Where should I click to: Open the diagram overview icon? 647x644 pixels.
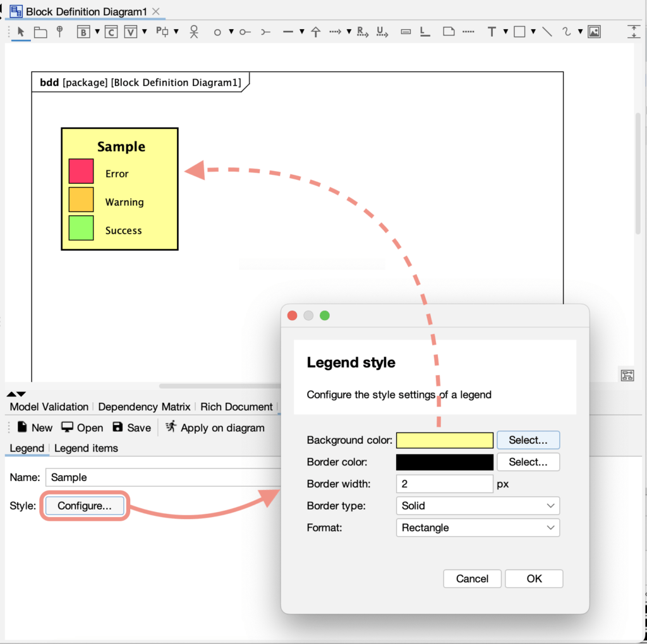pyautogui.click(x=627, y=376)
